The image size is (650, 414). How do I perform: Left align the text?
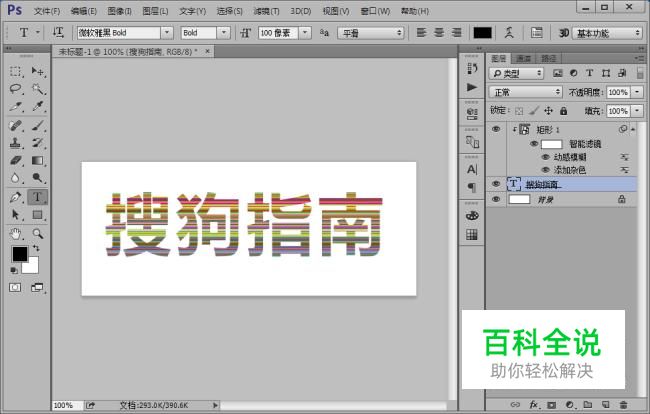click(422, 32)
